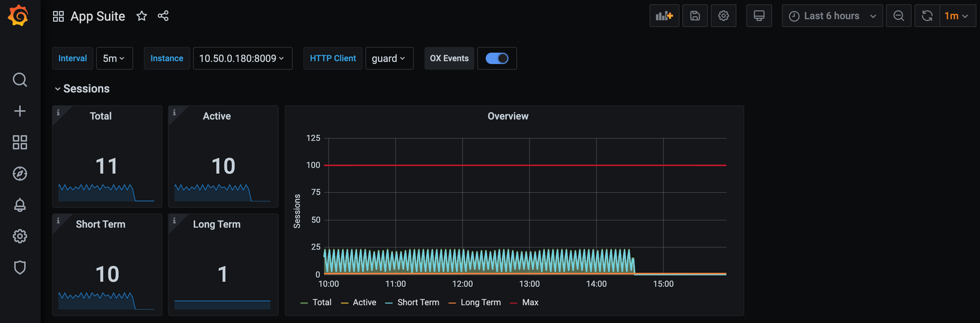
Task: Open the HTTP Client guard dropdown
Action: click(x=389, y=58)
